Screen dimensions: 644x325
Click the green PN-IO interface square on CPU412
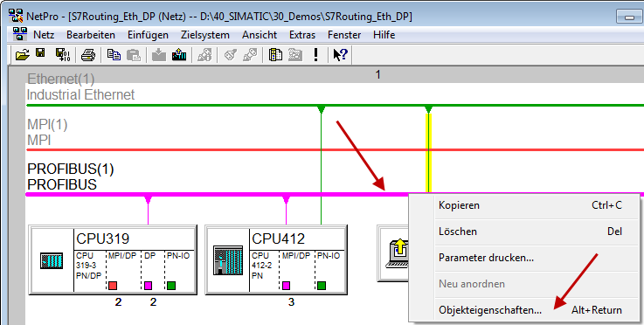(322, 285)
